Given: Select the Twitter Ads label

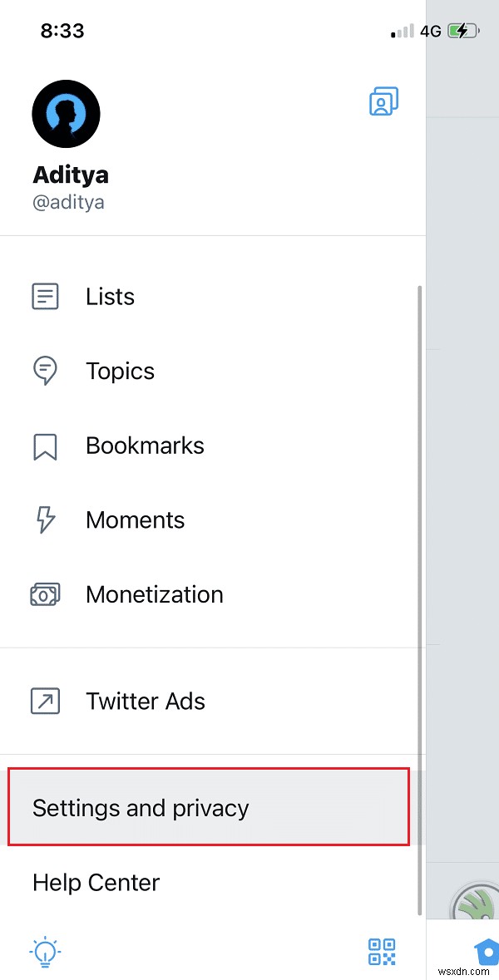Looking at the screenshot, I should (x=146, y=701).
